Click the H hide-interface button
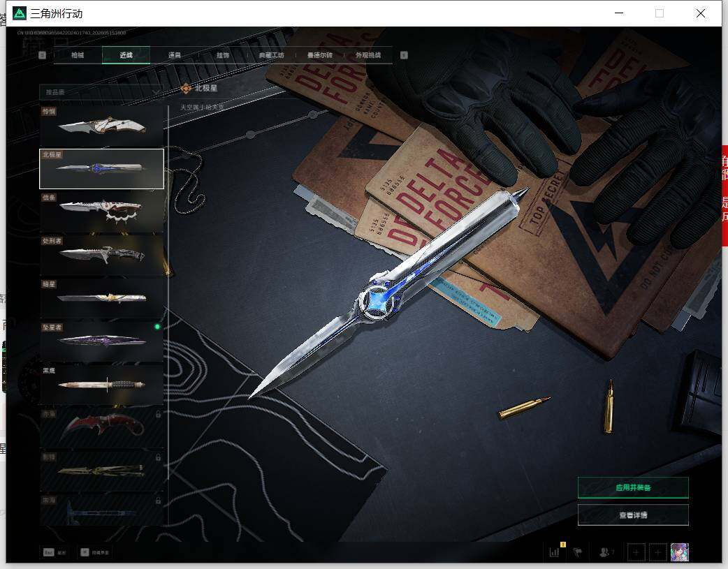Screen dimensions: 728x569 point(95,552)
